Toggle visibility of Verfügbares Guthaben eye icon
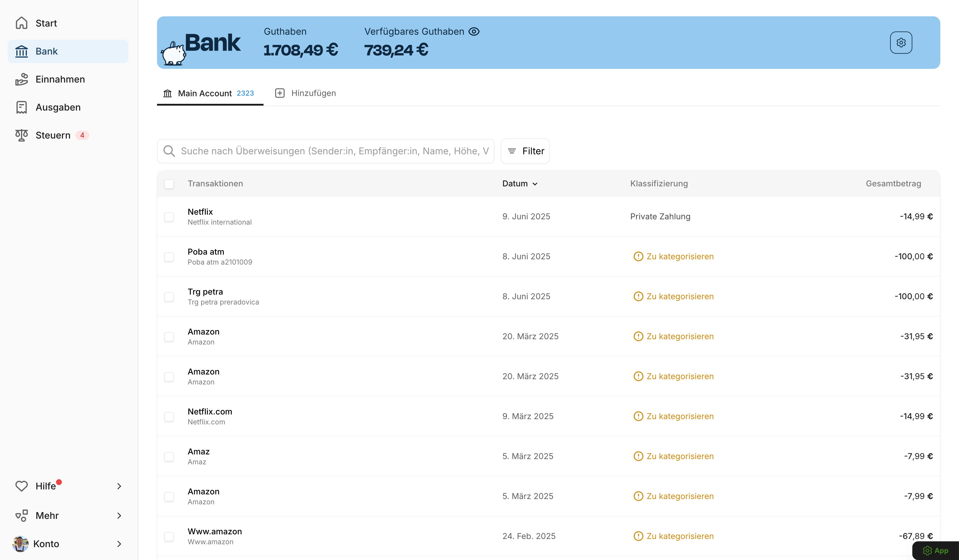This screenshot has width=959, height=560. 474,32
